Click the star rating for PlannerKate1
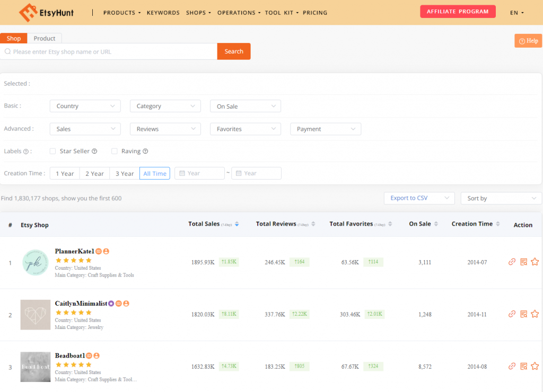 [x=74, y=260]
